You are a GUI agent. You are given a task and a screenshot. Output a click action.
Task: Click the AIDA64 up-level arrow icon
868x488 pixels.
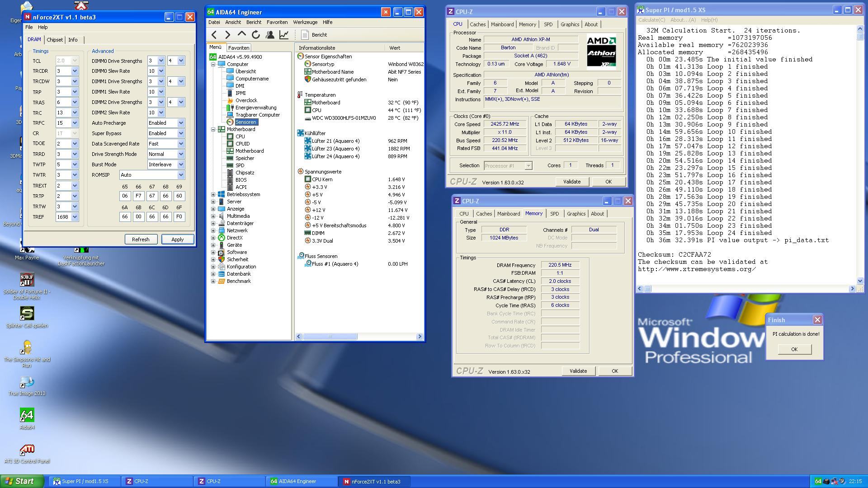coord(242,35)
